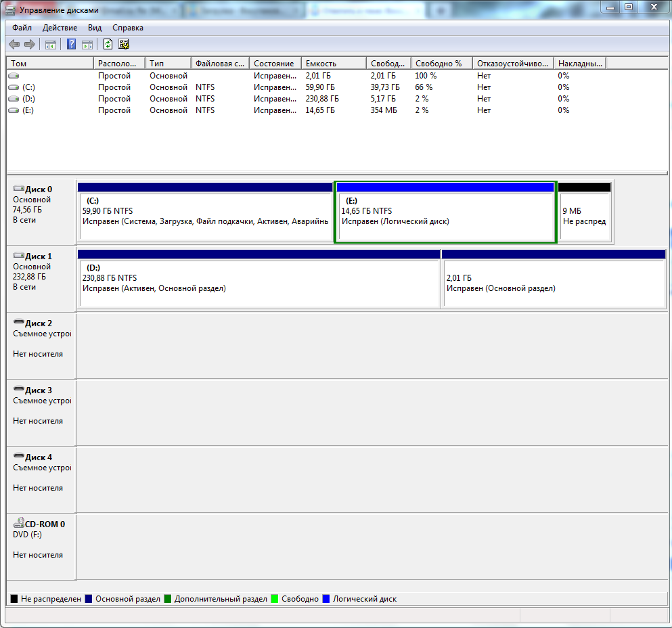Maximize the Управление дисками window
672x628 pixels.
tap(628, 7)
